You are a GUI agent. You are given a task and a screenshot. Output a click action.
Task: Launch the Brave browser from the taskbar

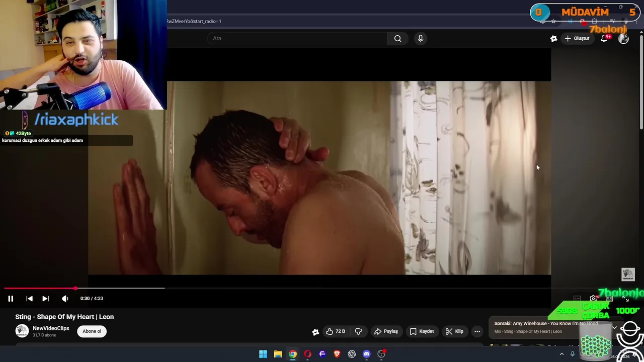[x=337, y=354]
